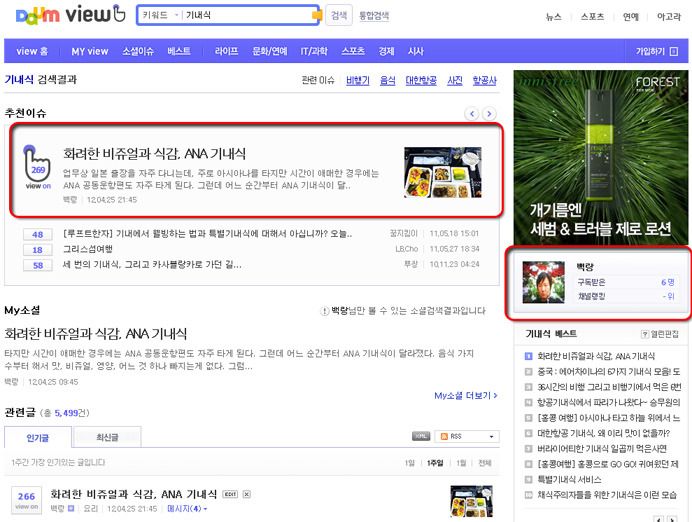Open the 시사 category

(415, 51)
